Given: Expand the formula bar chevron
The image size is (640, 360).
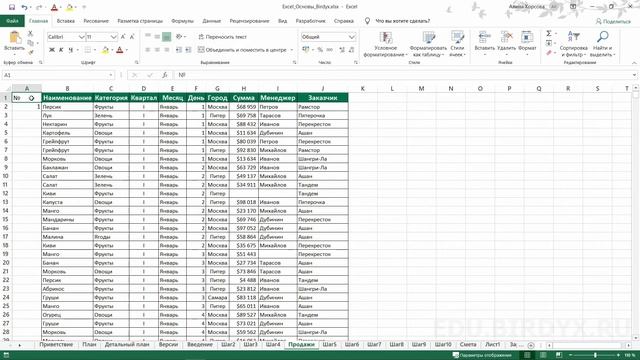Looking at the screenshot, I should tap(634, 75).
